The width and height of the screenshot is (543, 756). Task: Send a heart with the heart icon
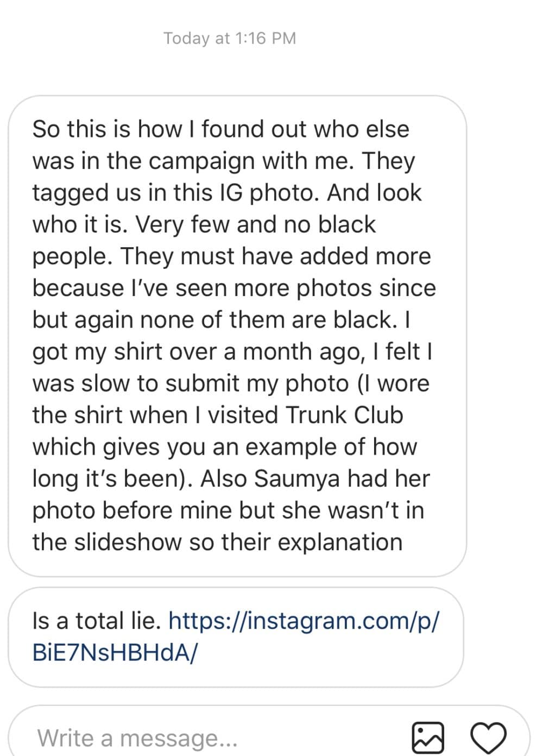488,737
